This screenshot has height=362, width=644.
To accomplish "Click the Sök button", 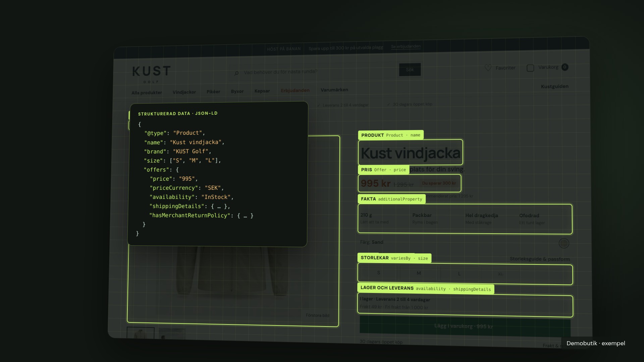I will pyautogui.click(x=410, y=69).
